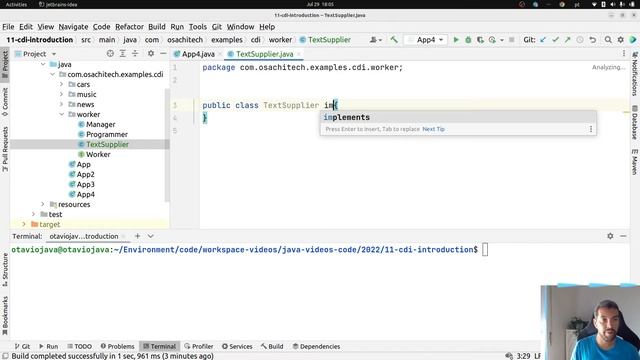Screen dimensions: 640x360
Task: Open the Problems tool window
Action: [x=118, y=346]
